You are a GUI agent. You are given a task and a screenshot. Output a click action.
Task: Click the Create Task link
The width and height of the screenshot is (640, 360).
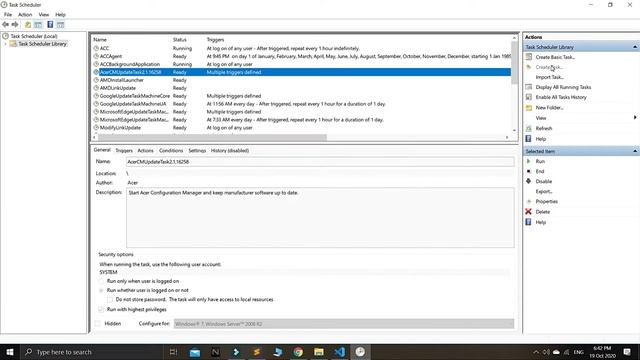pyautogui.click(x=549, y=67)
